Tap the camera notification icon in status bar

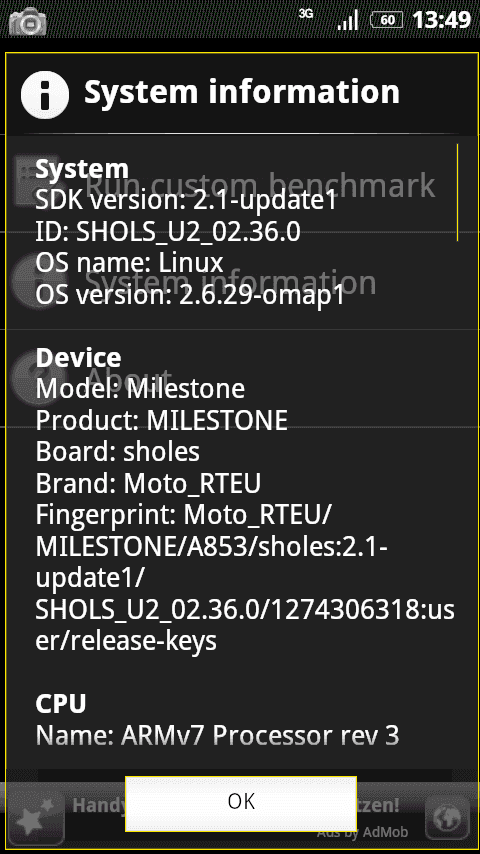[x=27, y=21]
